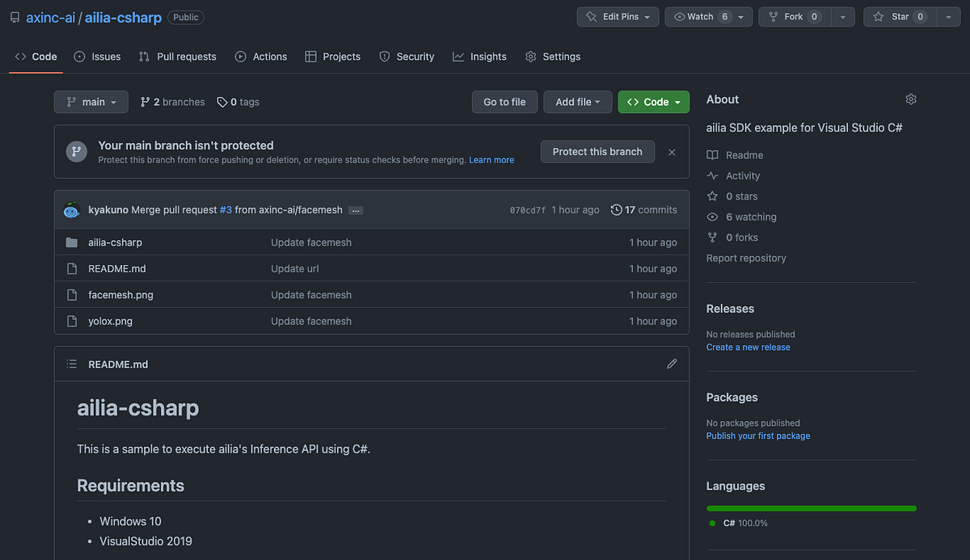Expand the green Code dropdown

[x=653, y=102]
